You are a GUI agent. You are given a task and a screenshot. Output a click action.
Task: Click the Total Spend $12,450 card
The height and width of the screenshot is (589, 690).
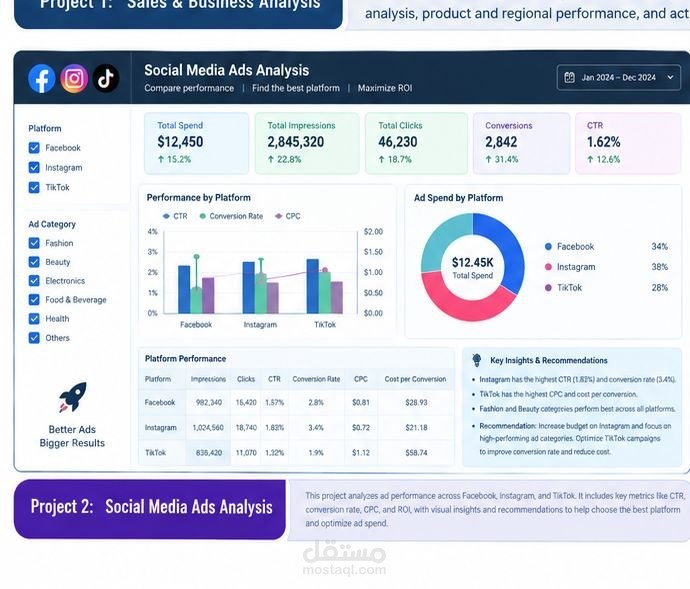[x=197, y=143]
